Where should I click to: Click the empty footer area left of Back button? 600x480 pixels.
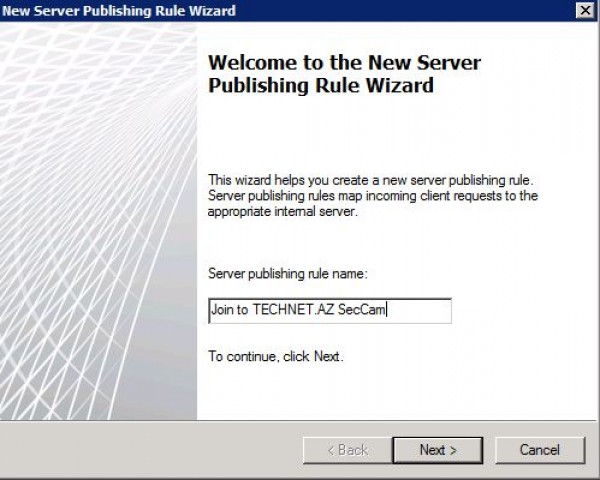point(150,450)
